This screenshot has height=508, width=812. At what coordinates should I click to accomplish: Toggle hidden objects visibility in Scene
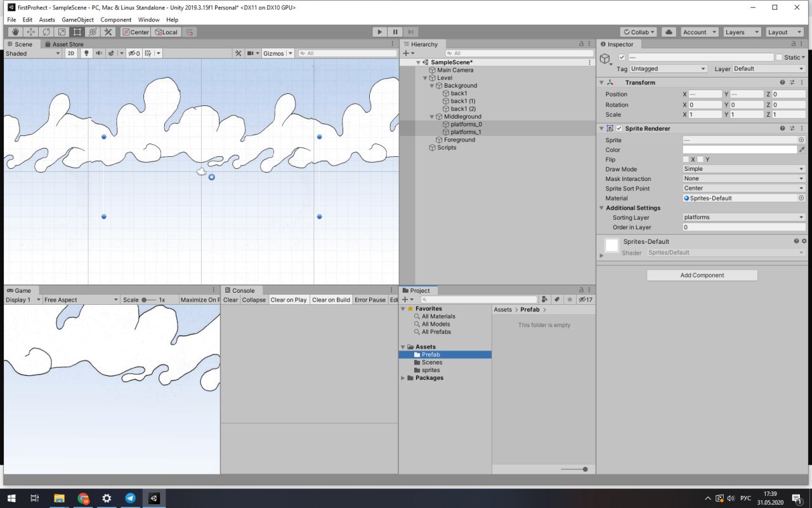click(133, 53)
